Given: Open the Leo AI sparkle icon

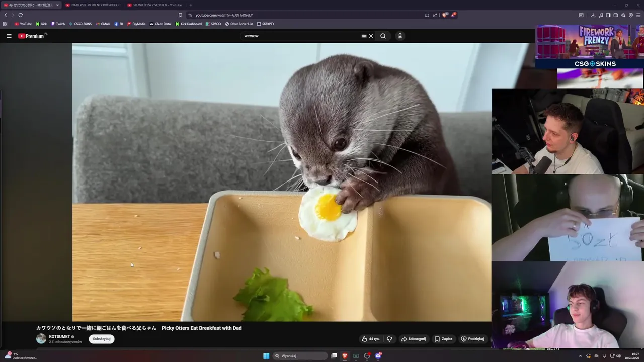Looking at the screenshot, I should coord(623,15).
